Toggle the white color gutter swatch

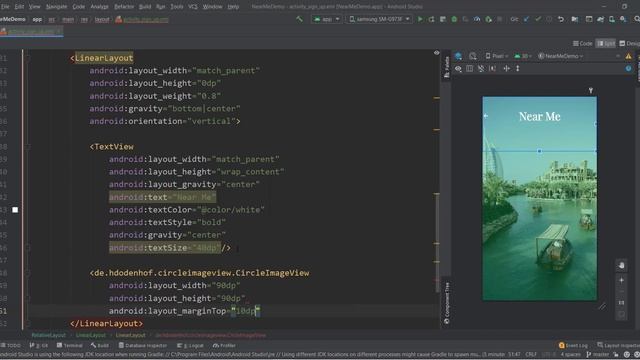[x=15, y=210]
